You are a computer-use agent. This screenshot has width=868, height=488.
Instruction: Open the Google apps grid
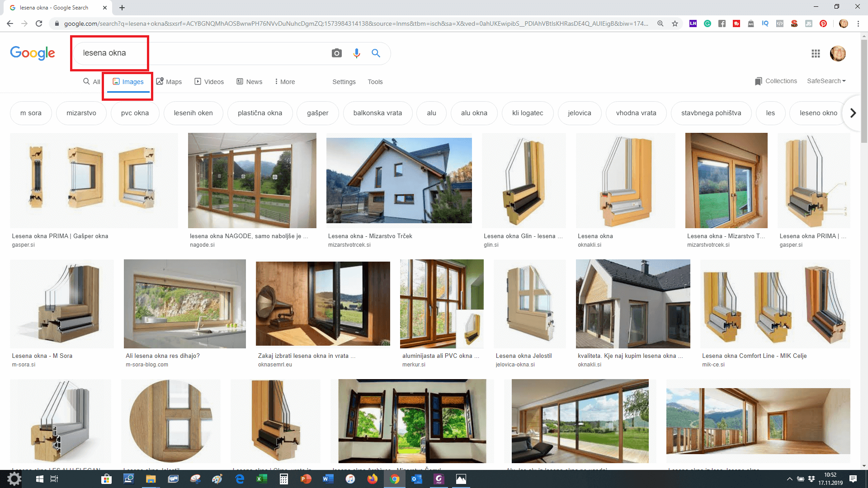(x=816, y=54)
